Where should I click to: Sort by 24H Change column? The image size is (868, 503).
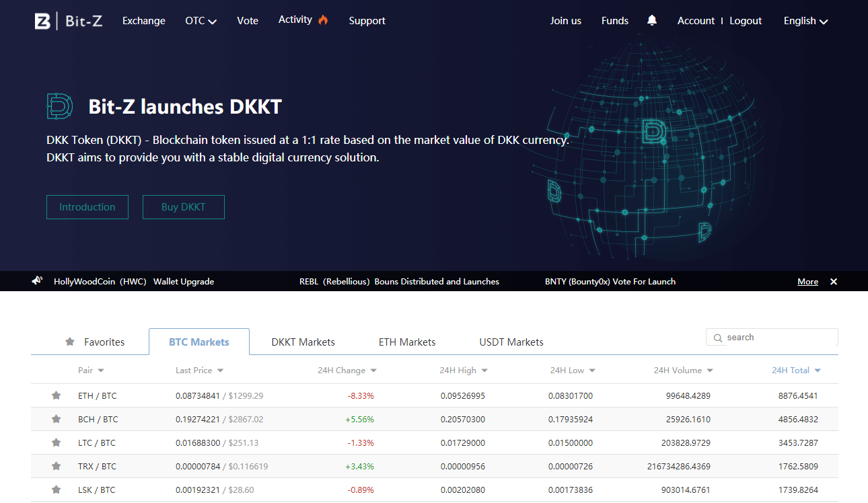(347, 371)
